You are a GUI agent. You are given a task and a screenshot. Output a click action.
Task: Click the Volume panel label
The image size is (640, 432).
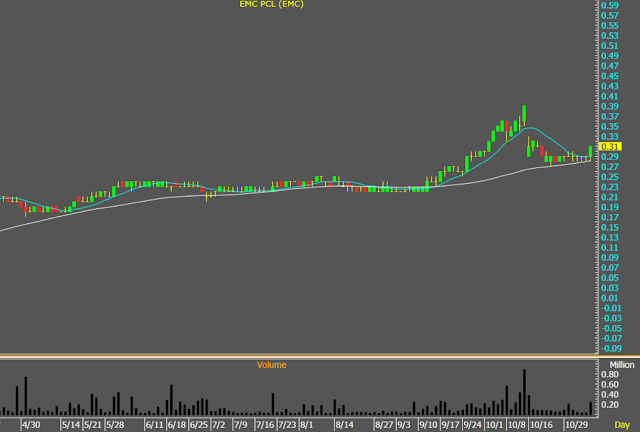tap(271, 365)
